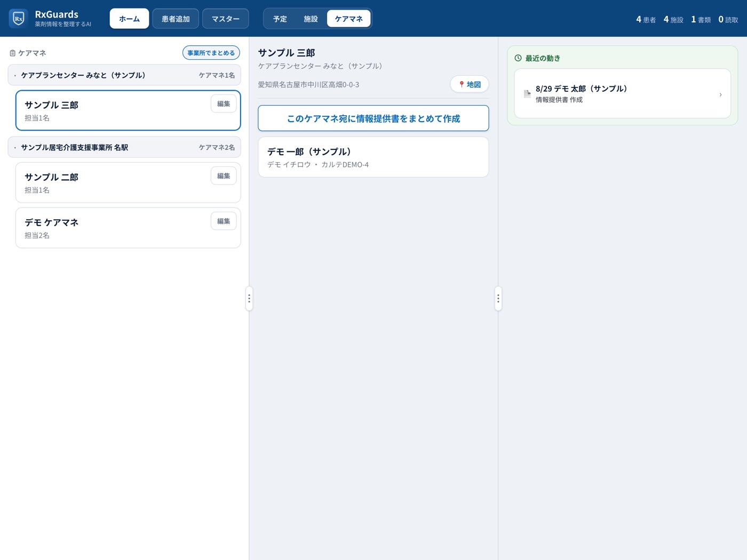The image size is (747, 560).
Task: Edit サンプル 二郎 care manager
Action: (224, 176)
